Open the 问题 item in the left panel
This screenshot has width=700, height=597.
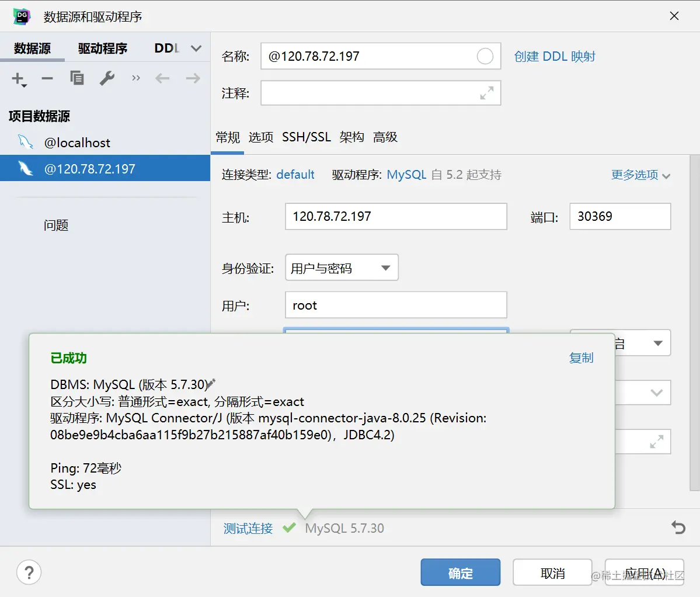click(x=56, y=225)
